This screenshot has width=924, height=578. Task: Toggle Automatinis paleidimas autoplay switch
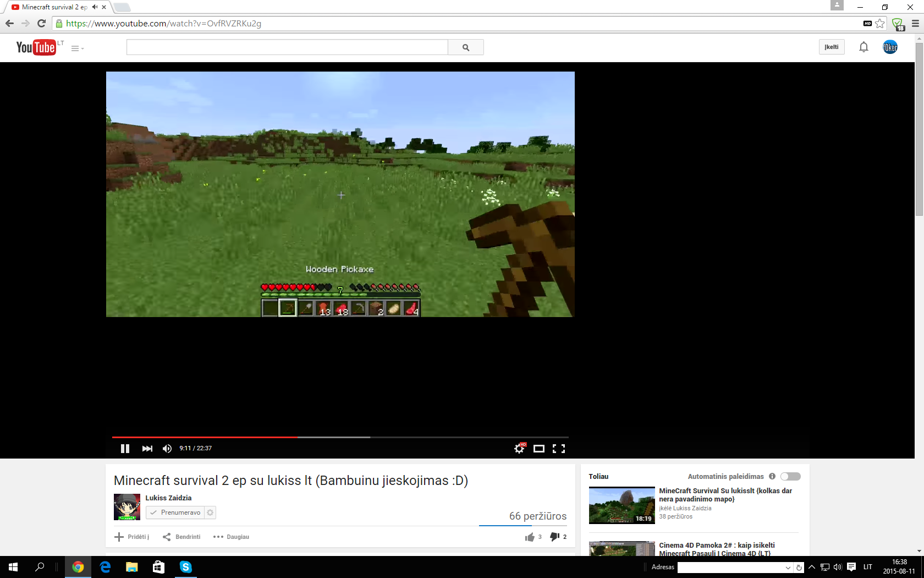coord(790,477)
